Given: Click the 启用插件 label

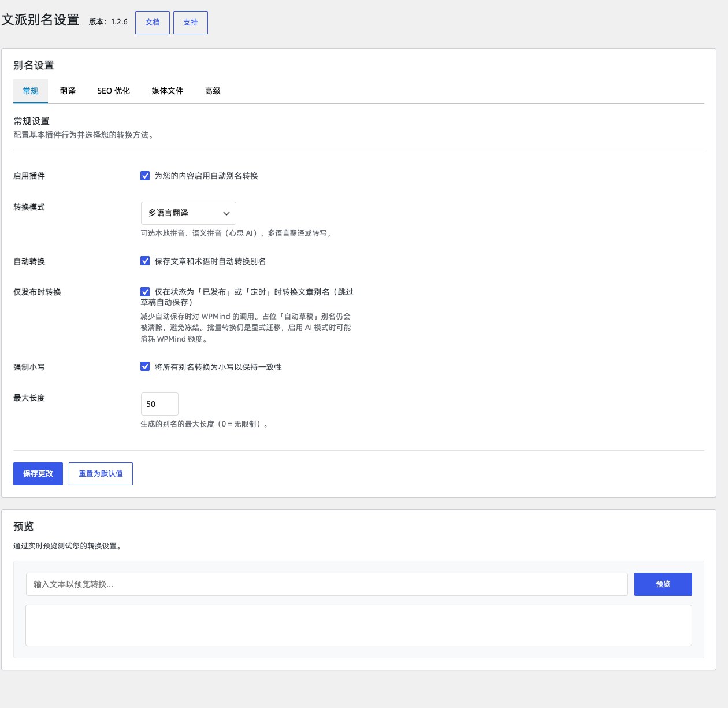Looking at the screenshot, I should tap(29, 176).
